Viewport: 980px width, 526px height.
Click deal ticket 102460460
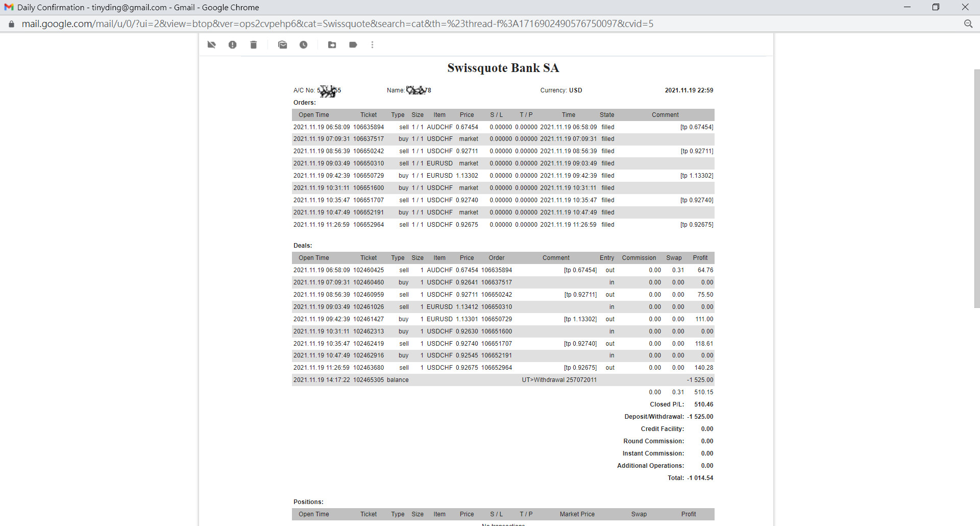point(369,282)
